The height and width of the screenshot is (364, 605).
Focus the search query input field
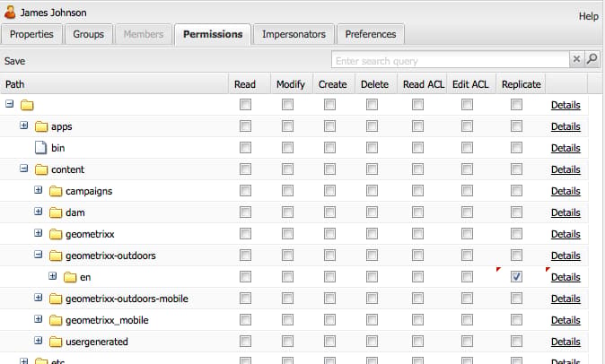click(x=450, y=60)
